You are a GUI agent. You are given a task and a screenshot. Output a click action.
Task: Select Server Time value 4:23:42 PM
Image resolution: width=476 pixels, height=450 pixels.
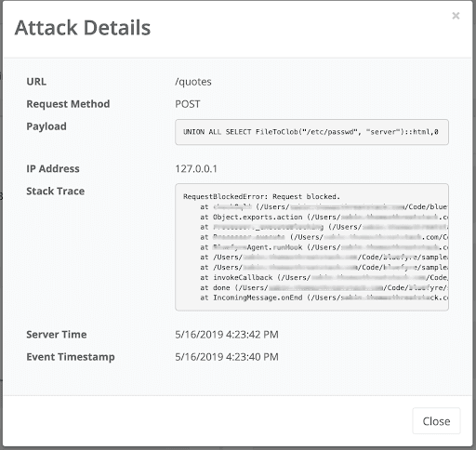click(227, 335)
